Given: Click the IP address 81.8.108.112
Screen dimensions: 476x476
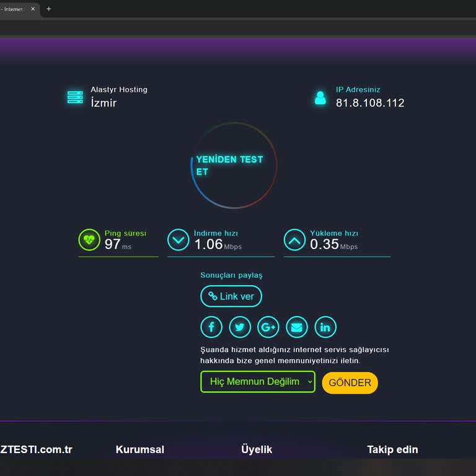Looking at the screenshot, I should [x=370, y=103].
